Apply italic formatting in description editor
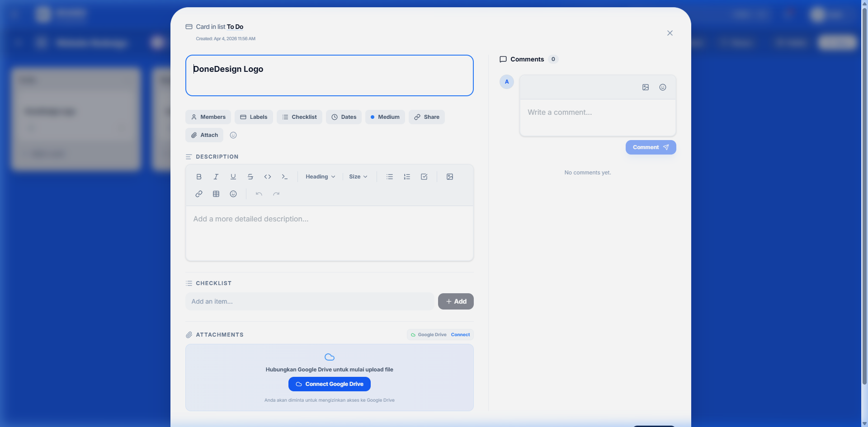Image resolution: width=868 pixels, height=427 pixels. (x=216, y=177)
